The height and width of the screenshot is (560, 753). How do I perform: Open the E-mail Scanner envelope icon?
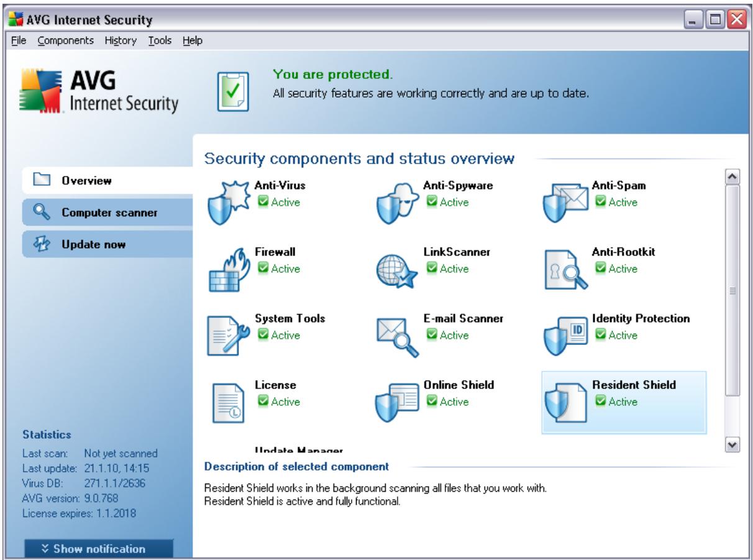tap(398, 336)
